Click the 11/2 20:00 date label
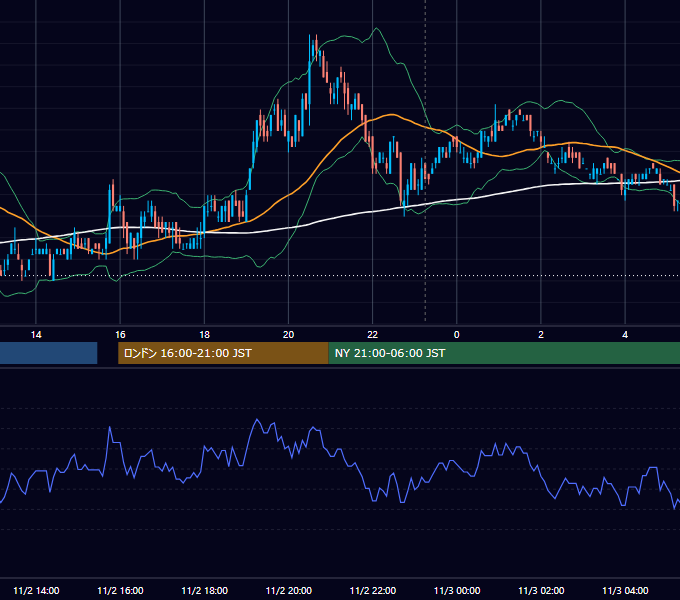The height and width of the screenshot is (600, 680). coord(288,590)
